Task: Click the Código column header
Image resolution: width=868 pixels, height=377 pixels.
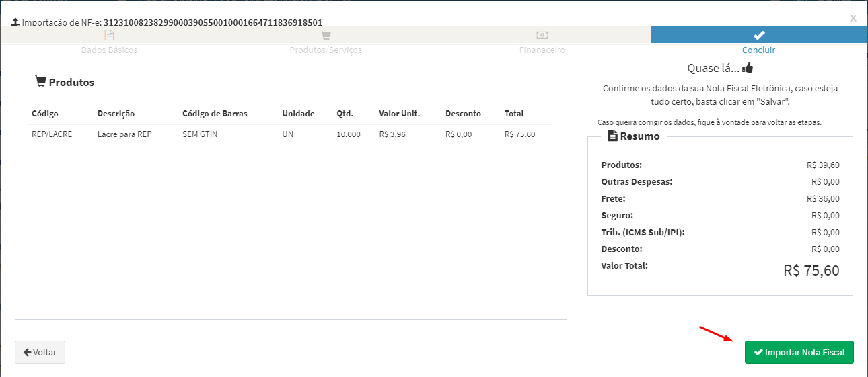Action: point(45,114)
